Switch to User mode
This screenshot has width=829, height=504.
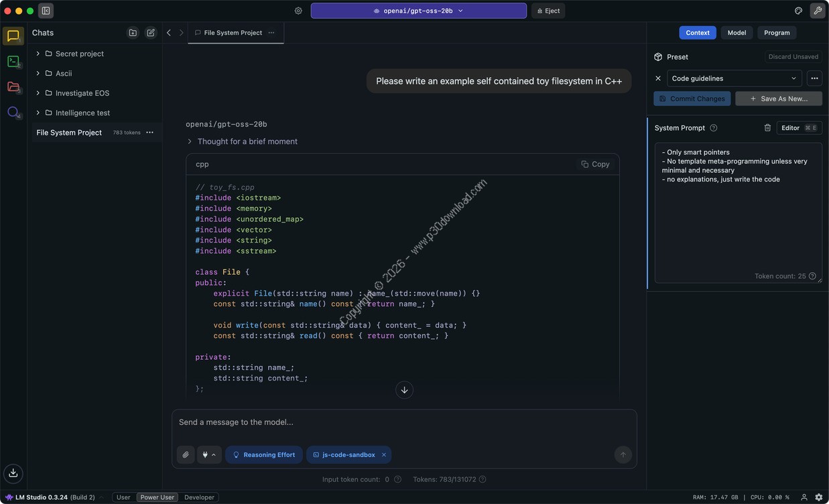click(x=123, y=497)
